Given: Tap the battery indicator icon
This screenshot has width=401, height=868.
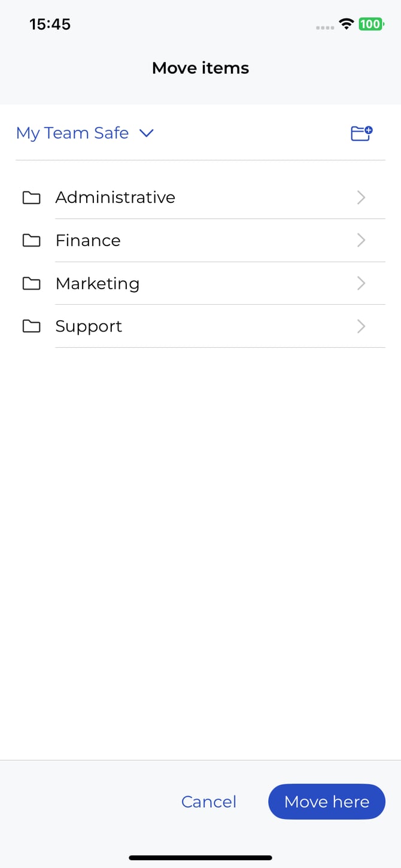Looking at the screenshot, I should click(370, 24).
